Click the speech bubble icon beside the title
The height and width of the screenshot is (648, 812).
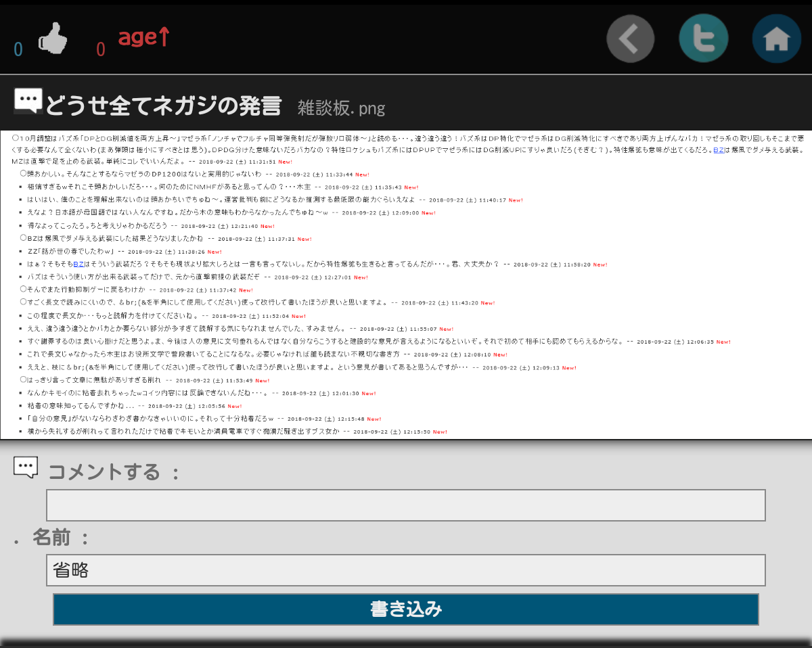pyautogui.click(x=28, y=101)
